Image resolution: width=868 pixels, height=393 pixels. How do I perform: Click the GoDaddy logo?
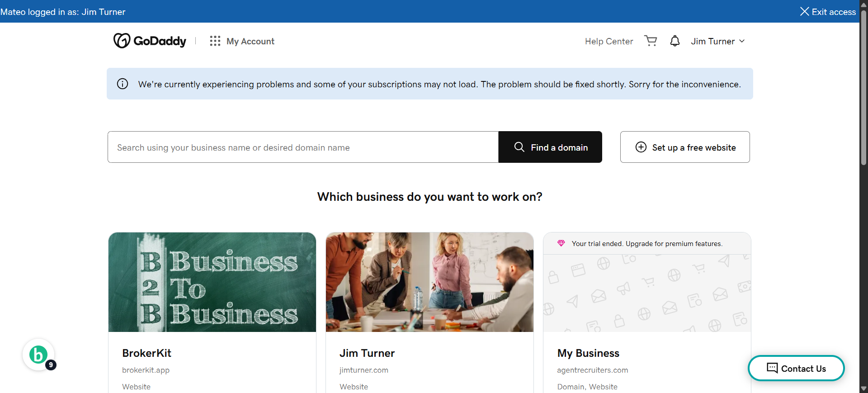coord(150,41)
